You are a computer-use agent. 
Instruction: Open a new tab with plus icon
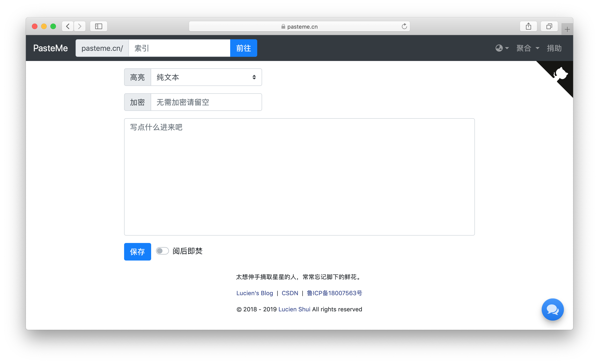567,29
